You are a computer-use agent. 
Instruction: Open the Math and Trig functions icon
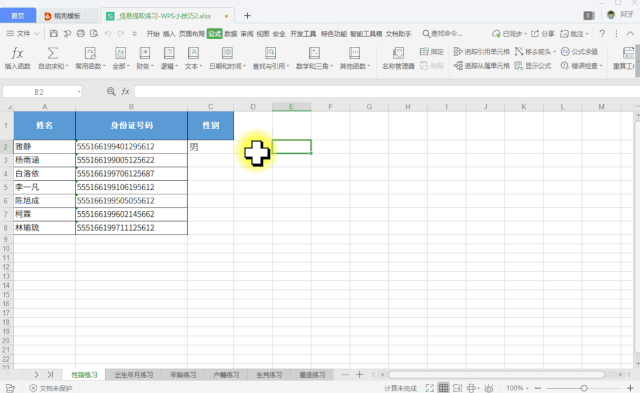point(314,53)
